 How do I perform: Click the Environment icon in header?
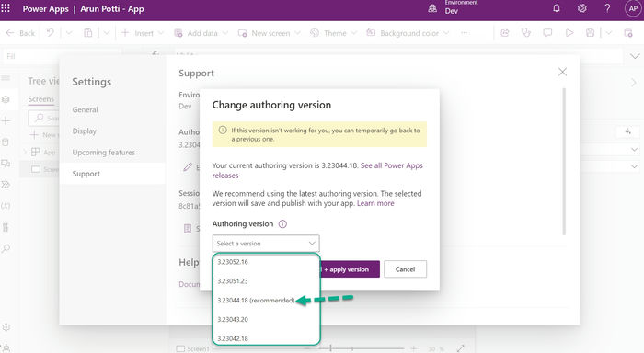pos(432,8)
